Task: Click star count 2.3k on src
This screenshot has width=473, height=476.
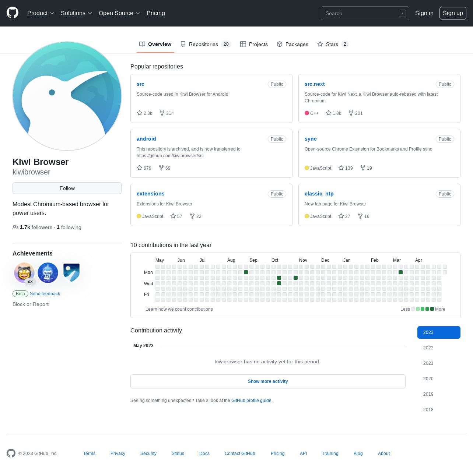Action: point(144,113)
